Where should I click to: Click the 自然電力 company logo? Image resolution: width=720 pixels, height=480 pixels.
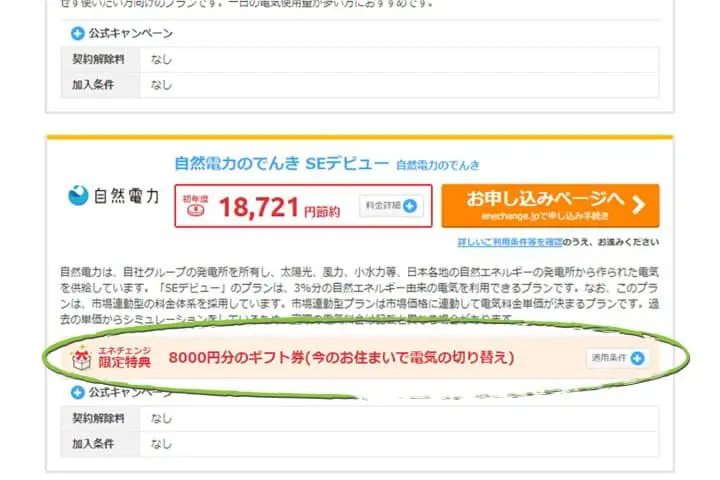point(113,197)
